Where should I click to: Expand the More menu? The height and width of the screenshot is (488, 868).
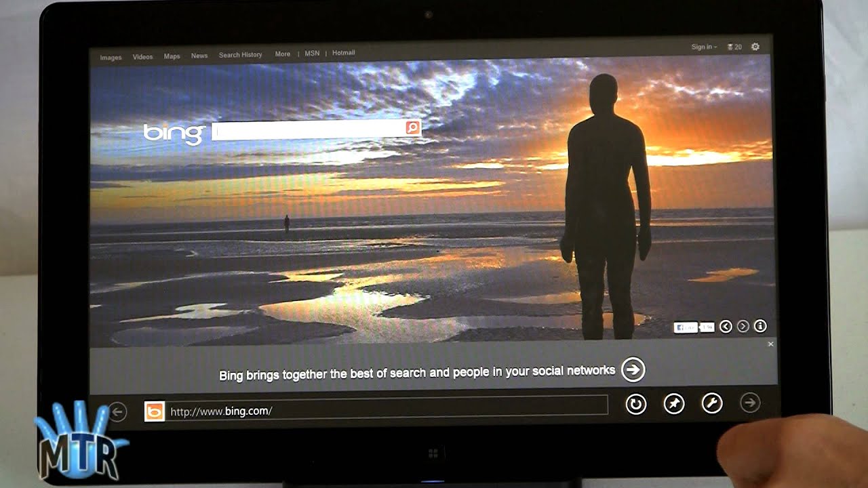283,54
